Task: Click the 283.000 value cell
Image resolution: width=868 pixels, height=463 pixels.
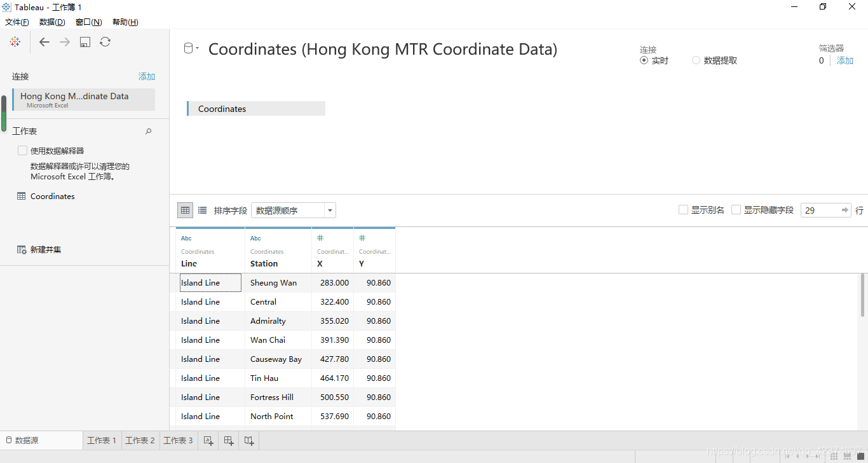Action: pos(333,283)
